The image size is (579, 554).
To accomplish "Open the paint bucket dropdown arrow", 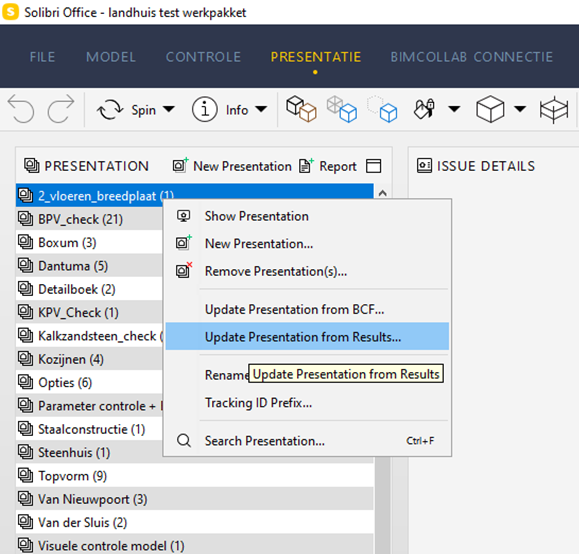I will click(x=454, y=109).
